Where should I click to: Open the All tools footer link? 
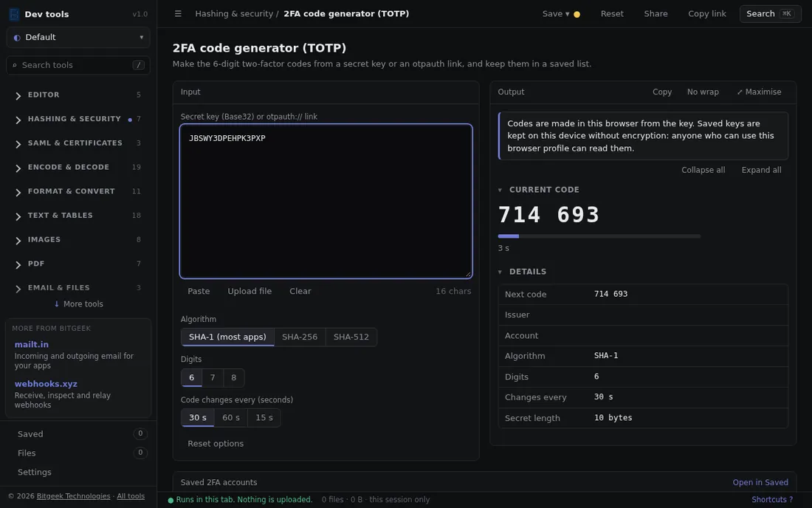point(131,496)
